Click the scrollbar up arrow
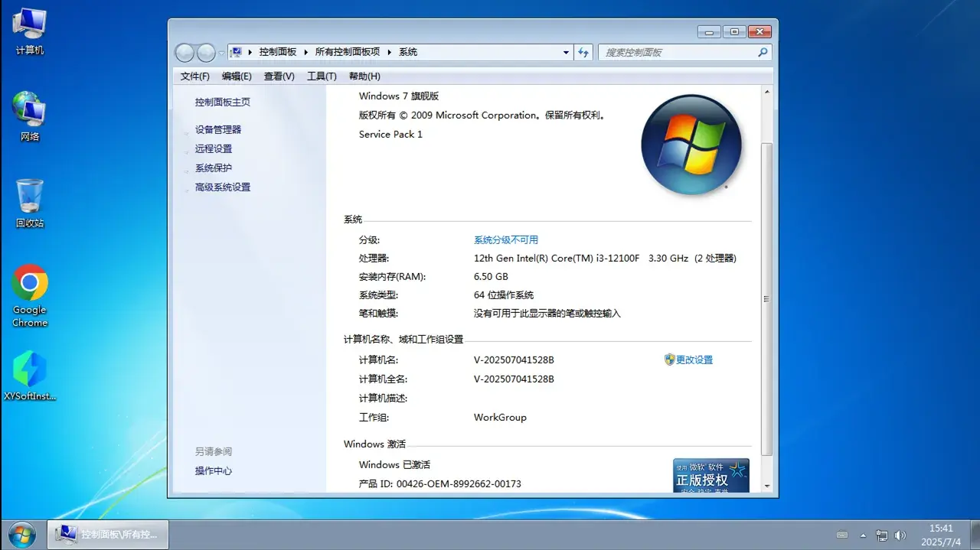This screenshot has width=980, height=550. [767, 92]
